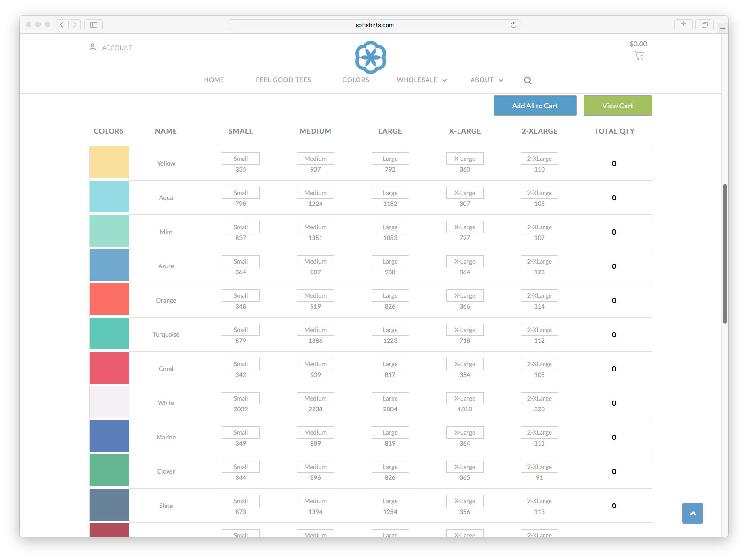Screen dimensions: 748x560
Task: Click the shopping cart icon
Action: coord(639,55)
